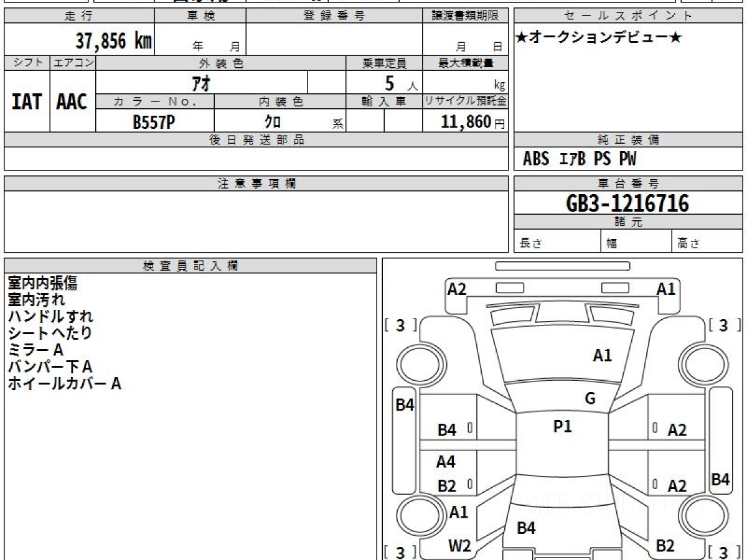Select the B557P color code
747x560 pixels.
154,122
